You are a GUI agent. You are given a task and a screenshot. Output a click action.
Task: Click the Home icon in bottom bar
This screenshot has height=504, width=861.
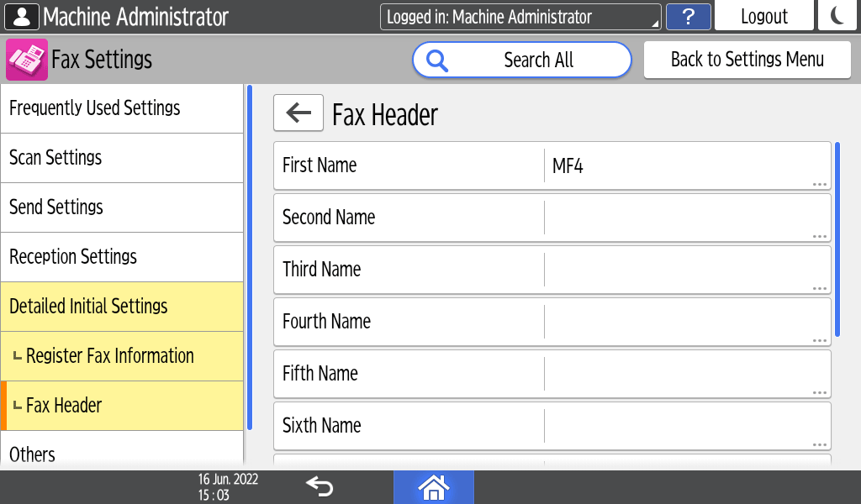pos(433,486)
